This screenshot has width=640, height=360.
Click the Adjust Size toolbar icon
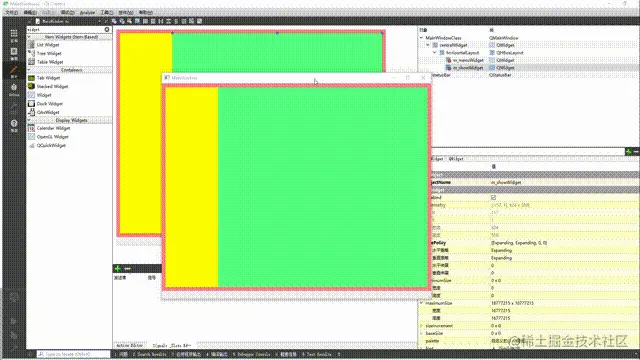tap(200, 21)
